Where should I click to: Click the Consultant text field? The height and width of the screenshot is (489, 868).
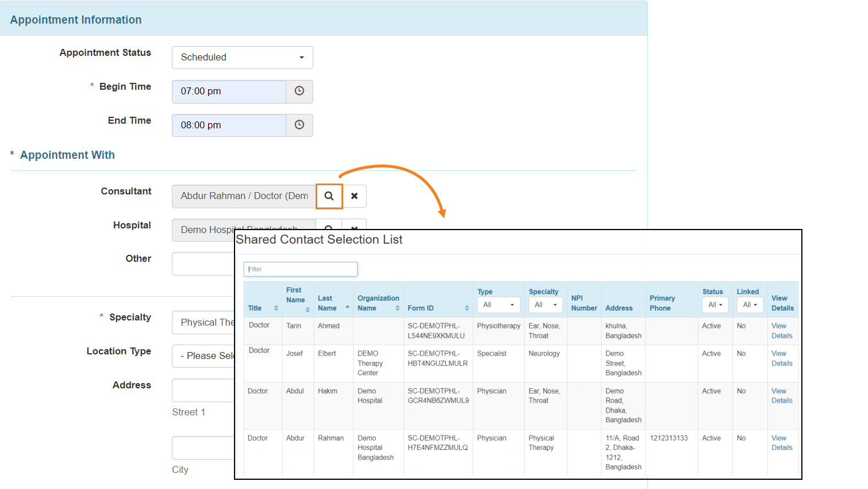(x=244, y=196)
